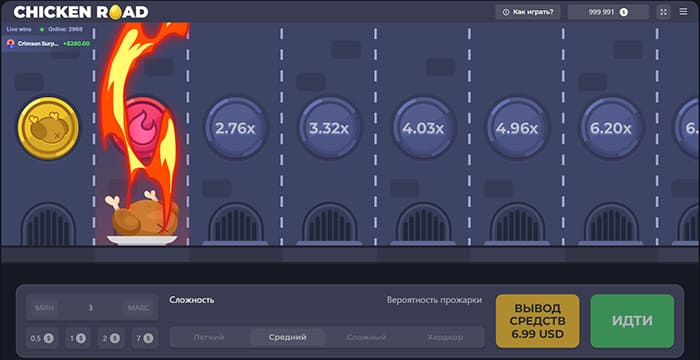Click the golden chicken start coin
The height and width of the screenshot is (360, 700).
48,128
